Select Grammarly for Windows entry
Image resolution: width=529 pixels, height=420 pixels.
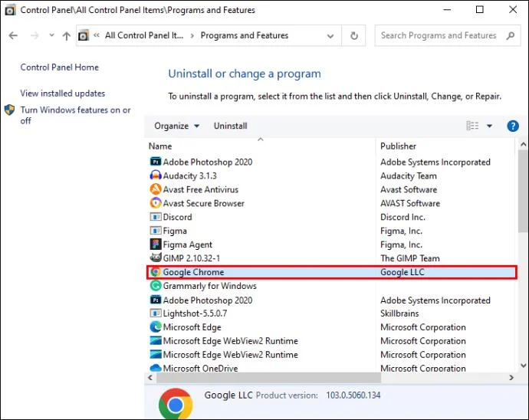(210, 286)
